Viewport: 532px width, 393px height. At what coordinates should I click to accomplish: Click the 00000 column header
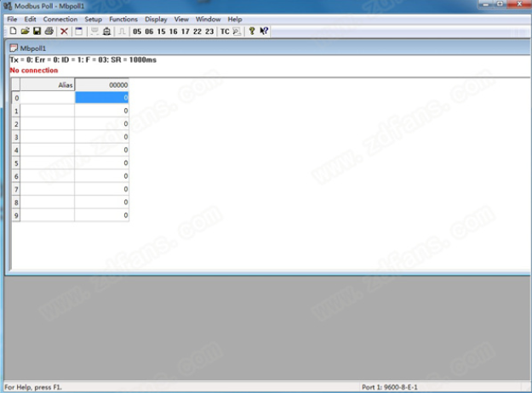point(102,85)
